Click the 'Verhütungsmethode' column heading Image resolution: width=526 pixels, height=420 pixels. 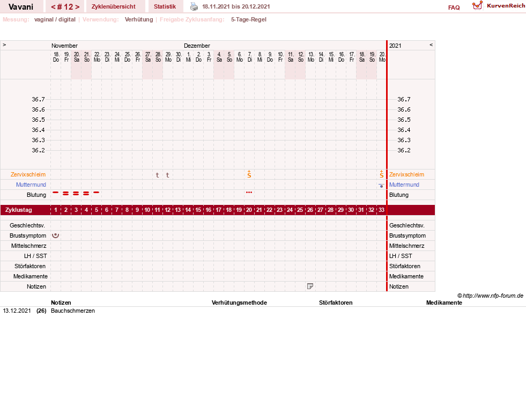239,303
